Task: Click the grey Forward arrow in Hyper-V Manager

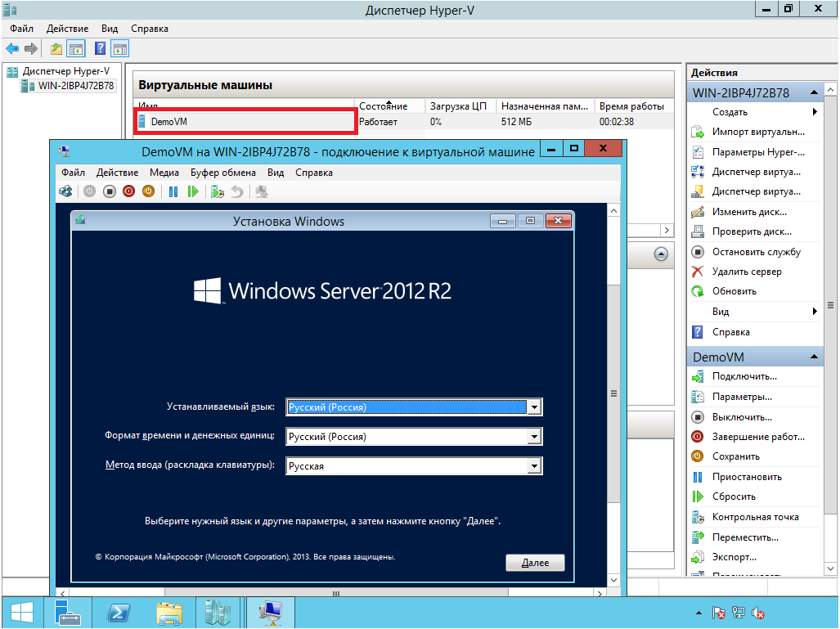Action: [31, 49]
